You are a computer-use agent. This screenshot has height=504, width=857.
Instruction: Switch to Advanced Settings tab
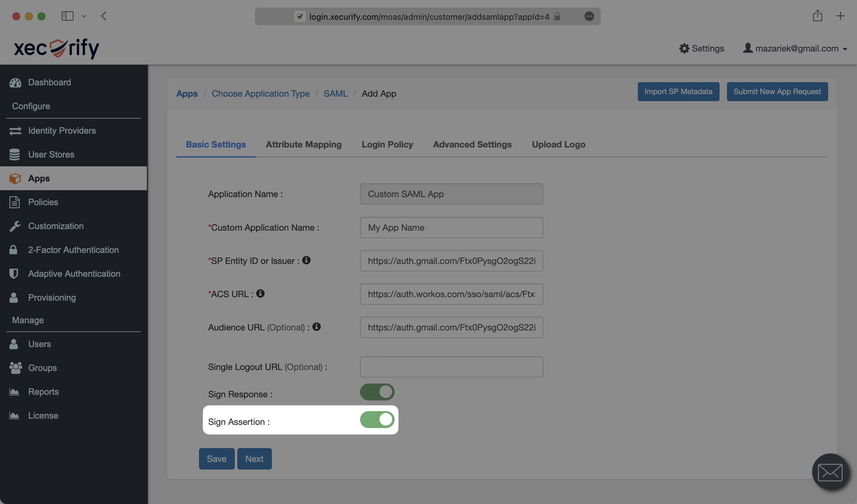472,145
